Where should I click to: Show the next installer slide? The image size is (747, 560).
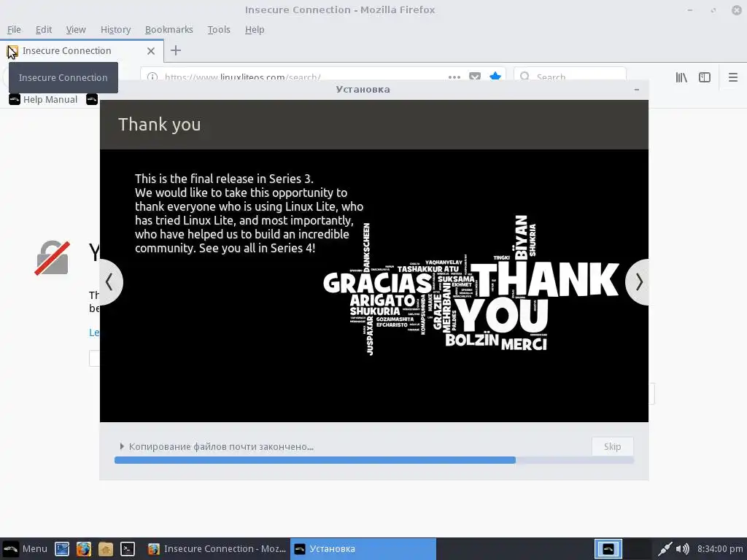[638, 282]
